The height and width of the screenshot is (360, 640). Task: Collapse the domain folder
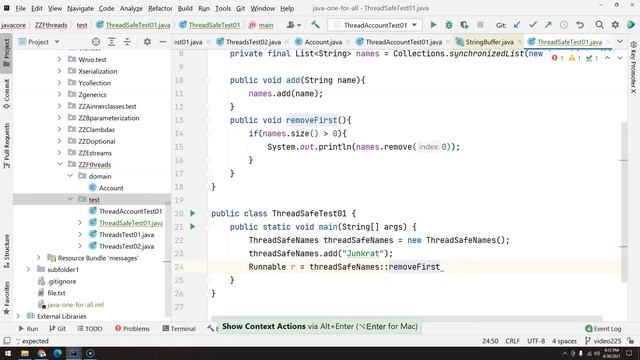tap(70, 176)
